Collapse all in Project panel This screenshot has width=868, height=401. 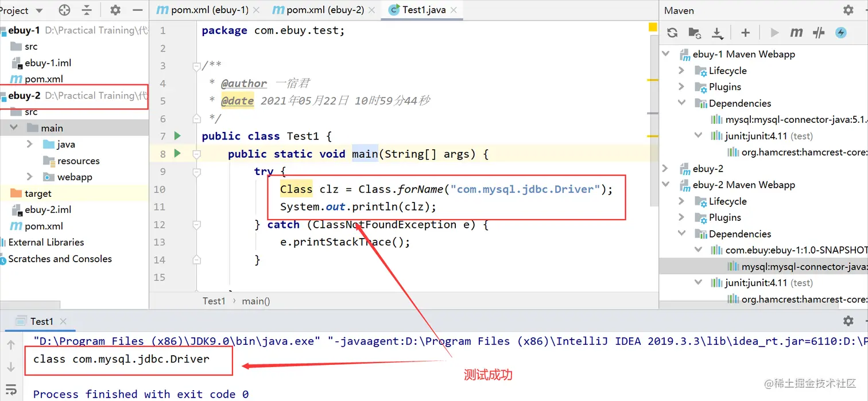87,10
